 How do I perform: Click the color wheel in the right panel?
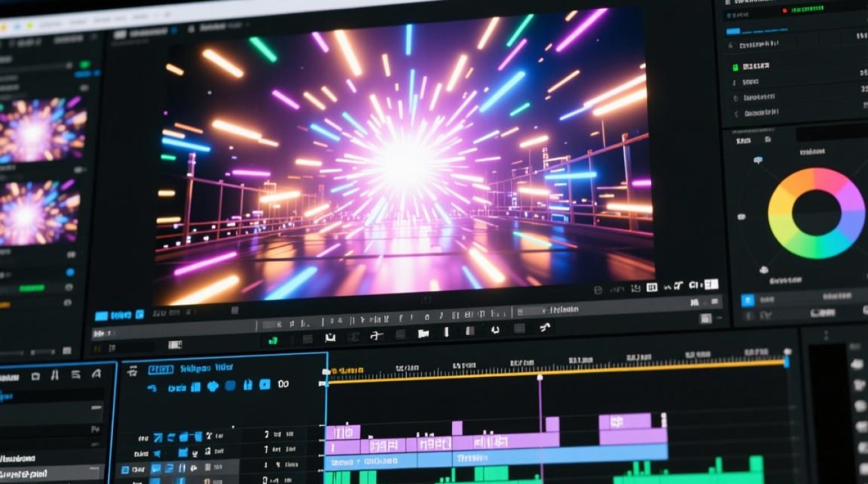point(816,213)
